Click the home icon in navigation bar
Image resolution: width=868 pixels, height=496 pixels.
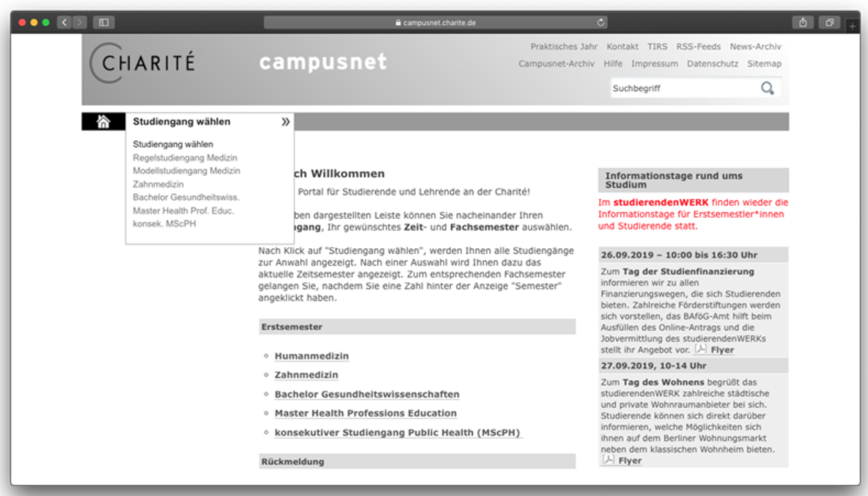pos(103,122)
